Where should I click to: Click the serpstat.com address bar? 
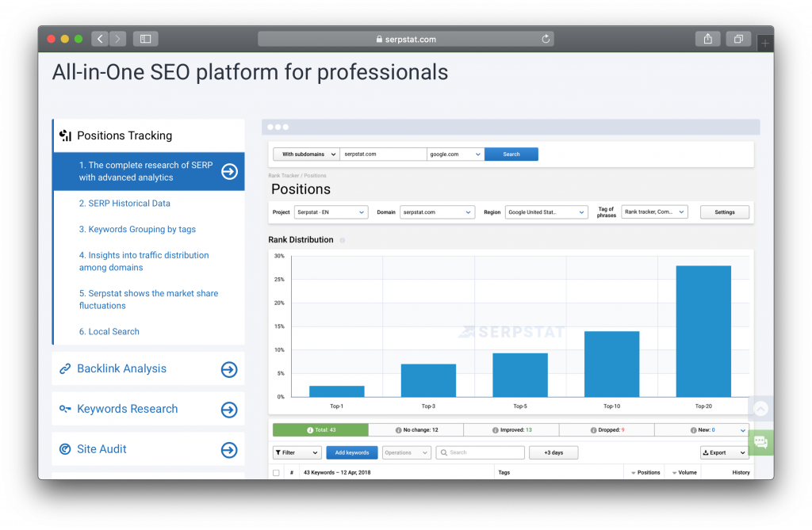[x=406, y=39]
